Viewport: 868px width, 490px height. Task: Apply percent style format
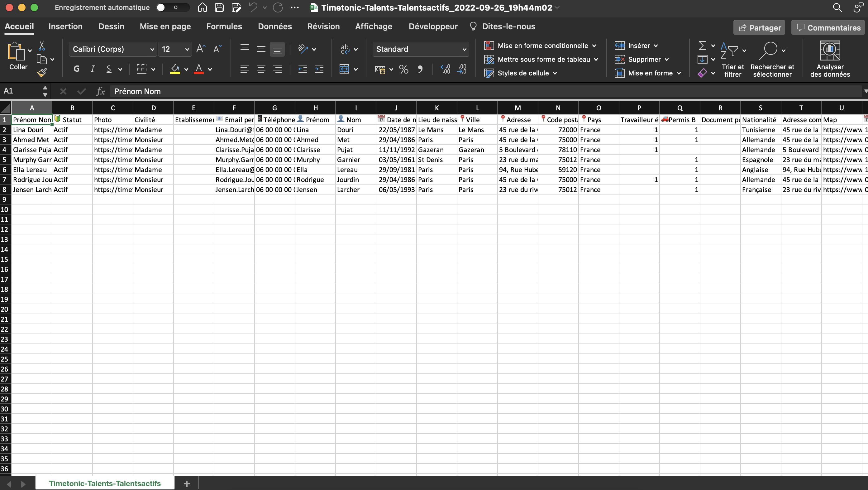403,69
